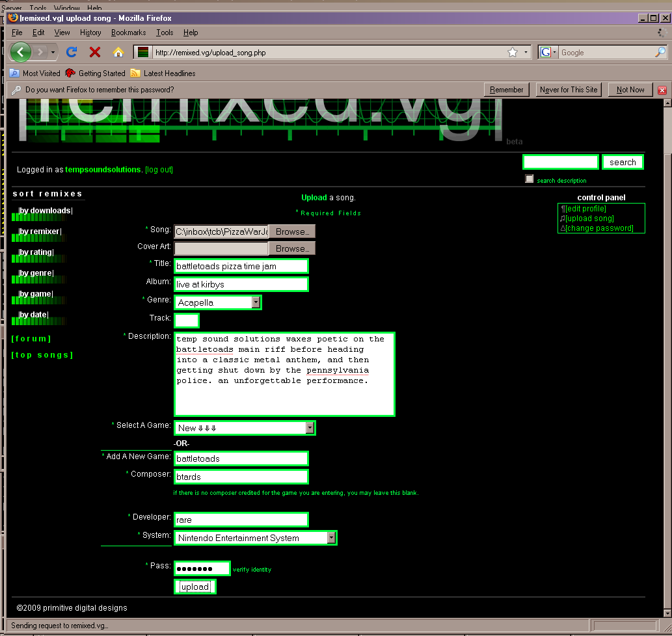This screenshot has height=636, width=672.
Task: Expand the address bar history dropdown
Action: coord(526,52)
